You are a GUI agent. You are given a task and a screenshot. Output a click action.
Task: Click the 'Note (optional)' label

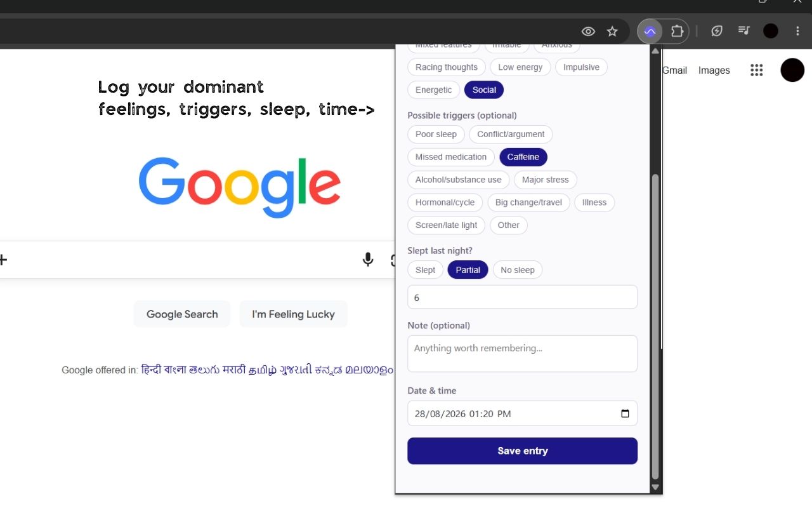tap(438, 326)
